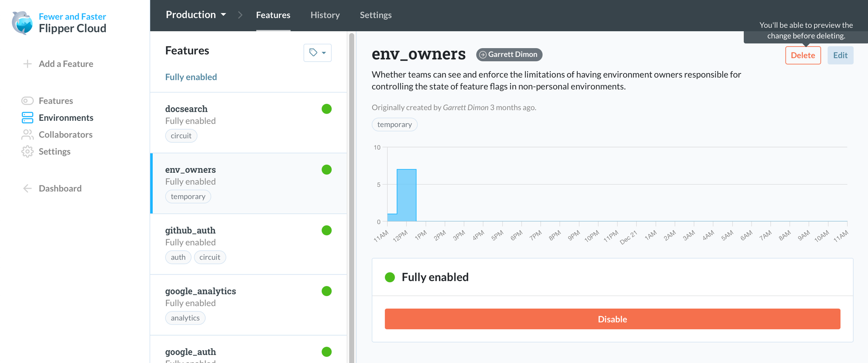The height and width of the screenshot is (363, 868).
Task: Go to Environments in the sidebar
Action: pos(66,118)
